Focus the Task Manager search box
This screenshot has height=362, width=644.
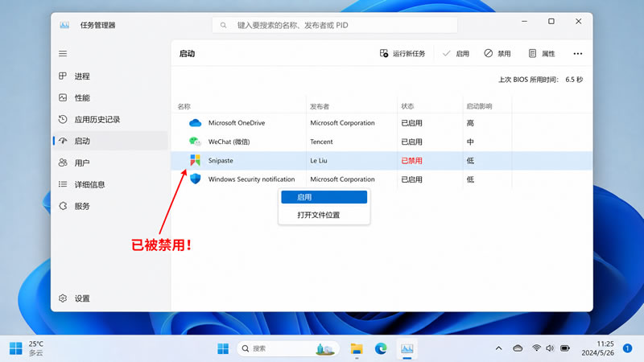click(335, 25)
